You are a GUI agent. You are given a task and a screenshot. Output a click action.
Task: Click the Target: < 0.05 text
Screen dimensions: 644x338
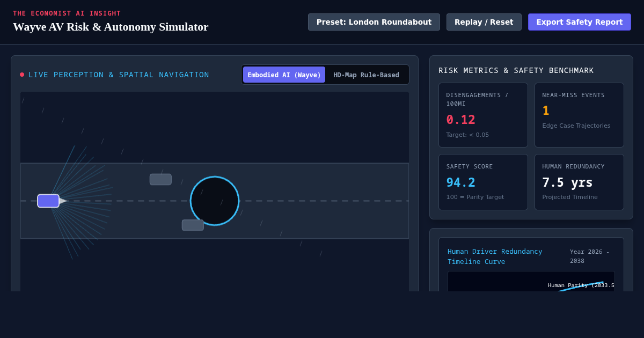[x=467, y=135]
